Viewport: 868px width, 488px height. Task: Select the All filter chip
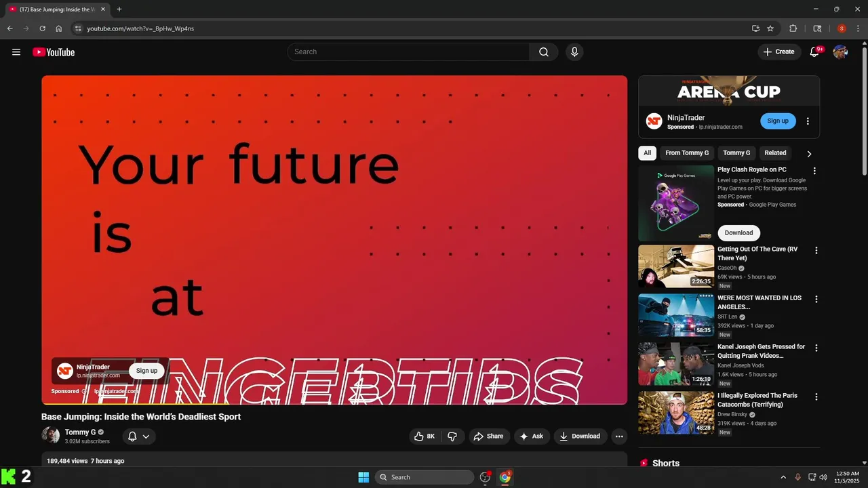647,153
